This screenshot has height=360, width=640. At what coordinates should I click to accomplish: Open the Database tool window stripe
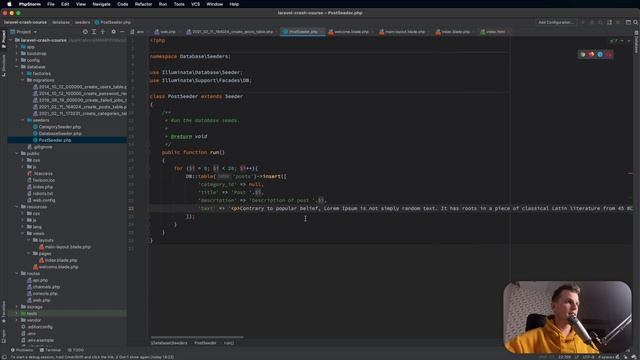coord(636,42)
